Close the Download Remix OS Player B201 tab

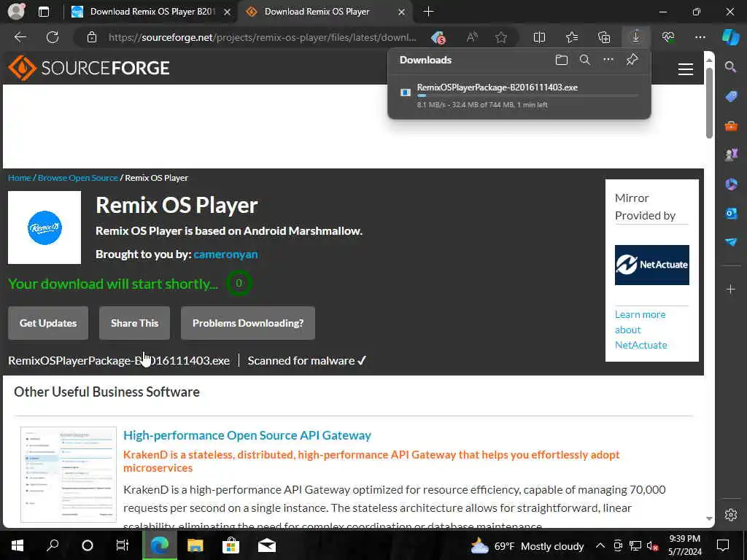[228, 12]
